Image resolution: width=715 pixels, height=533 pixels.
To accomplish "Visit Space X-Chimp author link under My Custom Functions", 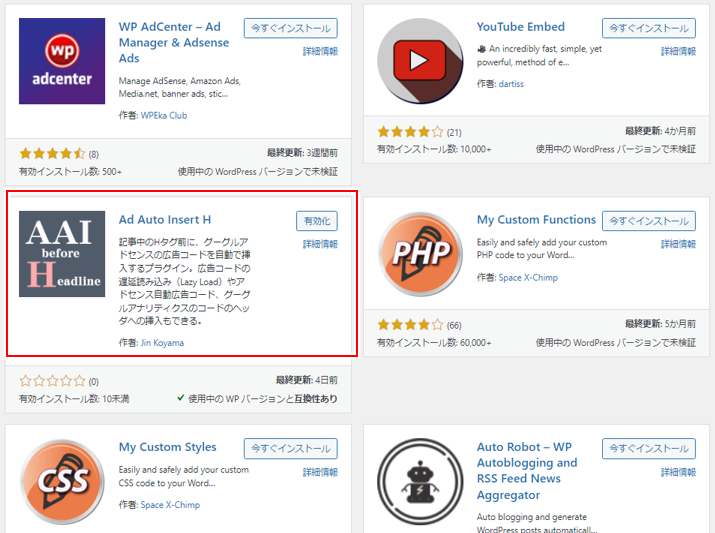I will coord(528,278).
